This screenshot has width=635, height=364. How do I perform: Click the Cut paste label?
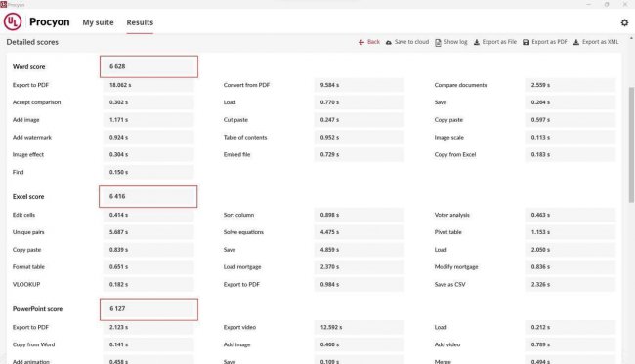tap(235, 120)
